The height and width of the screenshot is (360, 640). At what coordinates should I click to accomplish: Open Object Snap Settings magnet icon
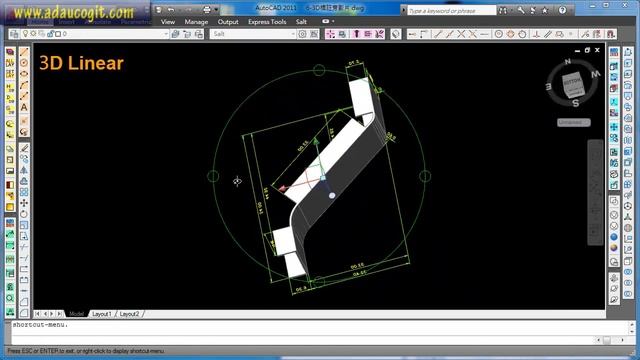point(611,34)
